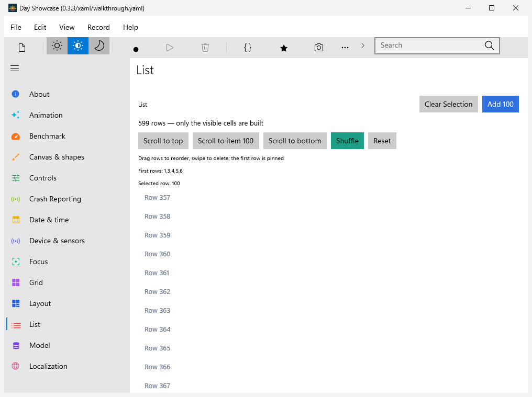Switch to dark theme moon icon
532x397 pixels.
(99, 46)
